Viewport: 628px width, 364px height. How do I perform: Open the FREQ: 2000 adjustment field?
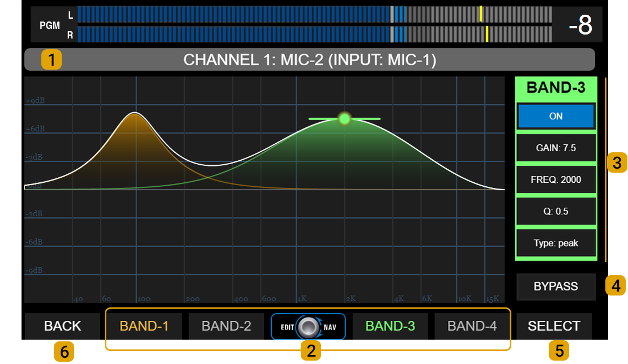(555, 179)
